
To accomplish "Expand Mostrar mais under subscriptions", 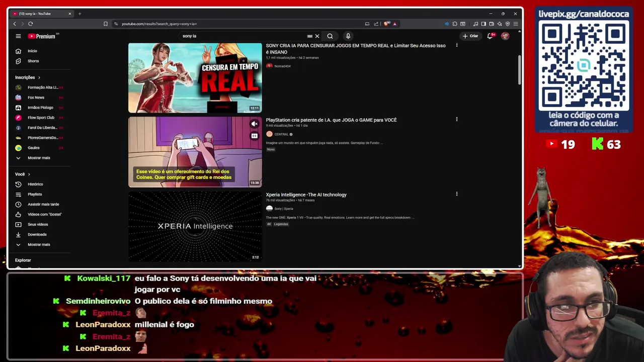I will pos(39,158).
